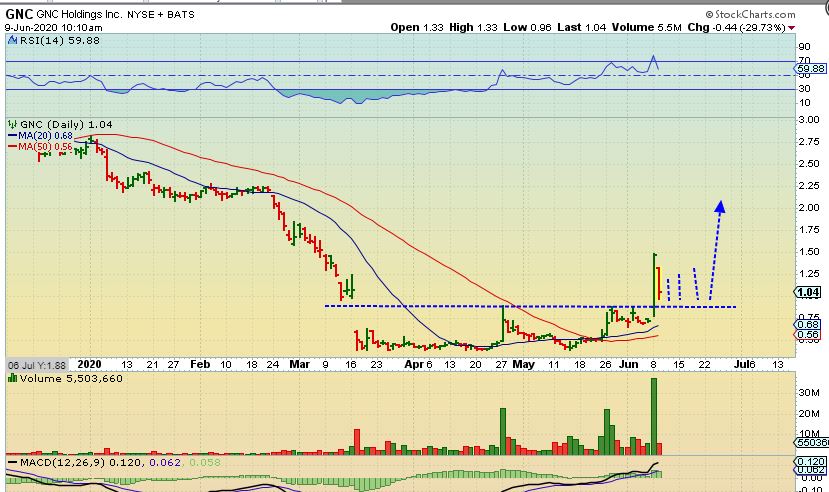
Task: Click the 'Apr 6' date axis label
Action: [418, 364]
